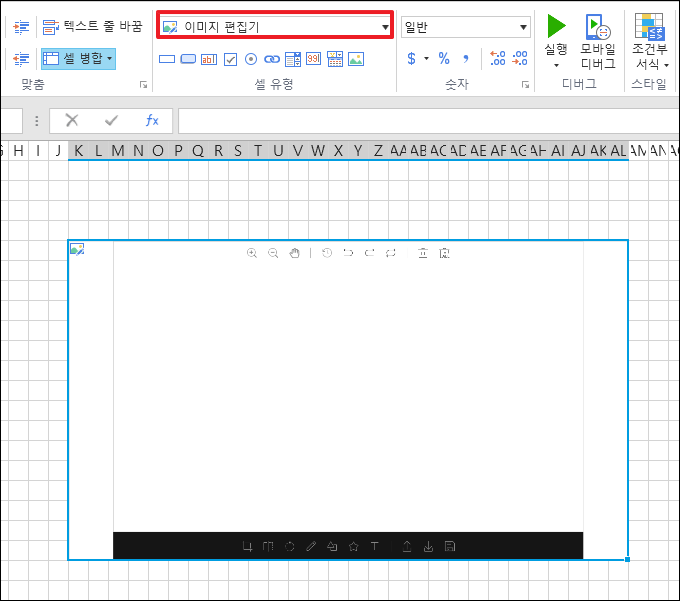Select the flip tool in image editor
This screenshot has width=680, height=601.
click(x=268, y=546)
